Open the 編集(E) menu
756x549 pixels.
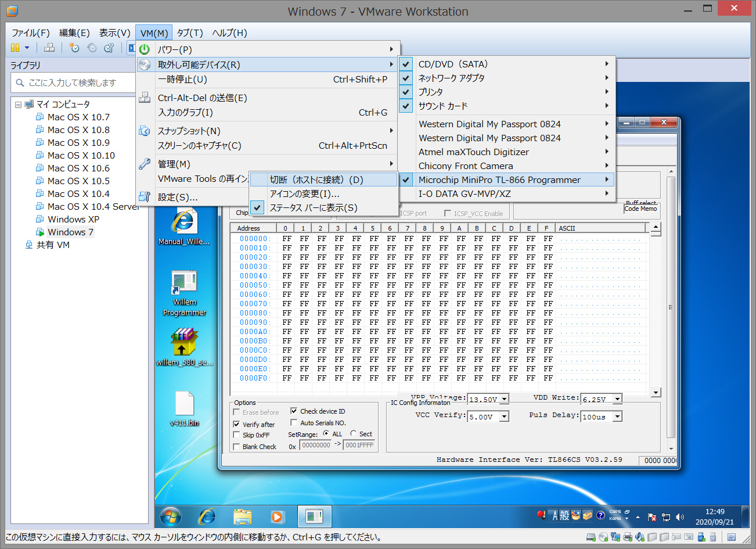[x=74, y=33]
